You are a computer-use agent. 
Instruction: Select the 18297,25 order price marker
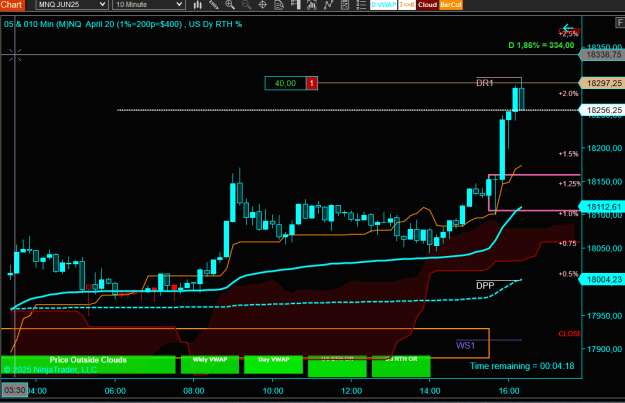[x=603, y=83]
